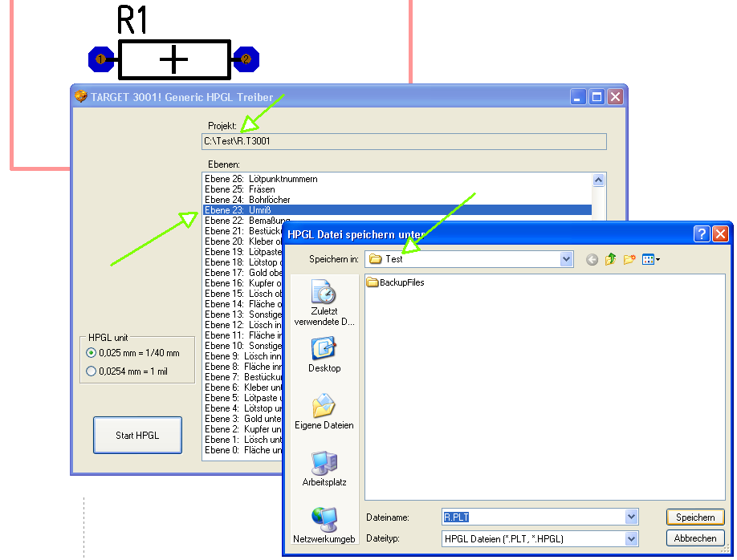This screenshot has height=560, width=737.
Task: Expand the Dateiname dropdown arrow
Action: [x=631, y=517]
